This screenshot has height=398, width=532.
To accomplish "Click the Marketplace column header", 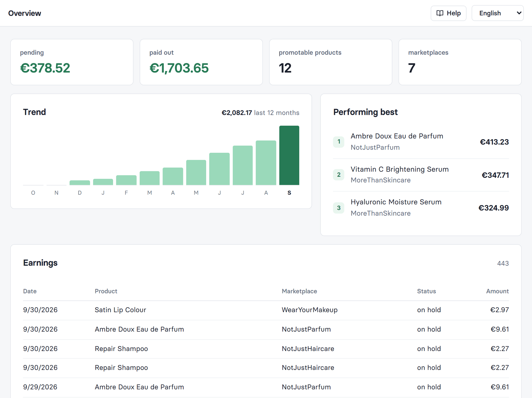I will coord(299,291).
